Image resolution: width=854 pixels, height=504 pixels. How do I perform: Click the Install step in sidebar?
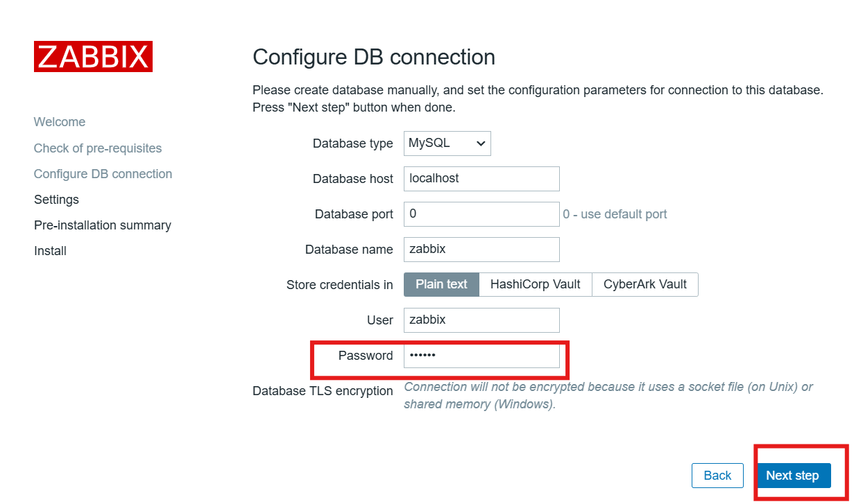pos(50,251)
